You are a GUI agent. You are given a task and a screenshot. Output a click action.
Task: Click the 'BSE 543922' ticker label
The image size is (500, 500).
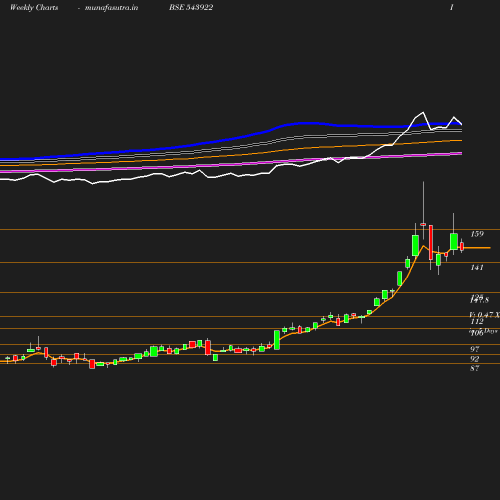click(191, 8)
